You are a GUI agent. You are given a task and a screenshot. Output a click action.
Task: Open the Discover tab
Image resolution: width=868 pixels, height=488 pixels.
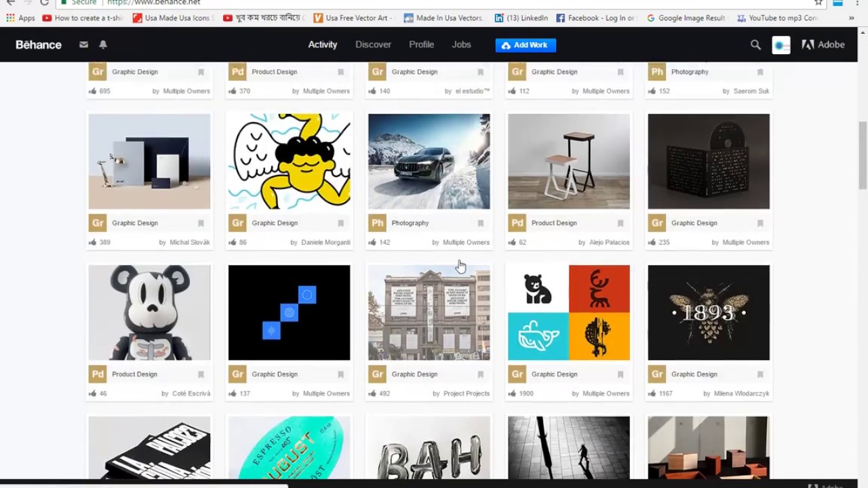(x=373, y=45)
